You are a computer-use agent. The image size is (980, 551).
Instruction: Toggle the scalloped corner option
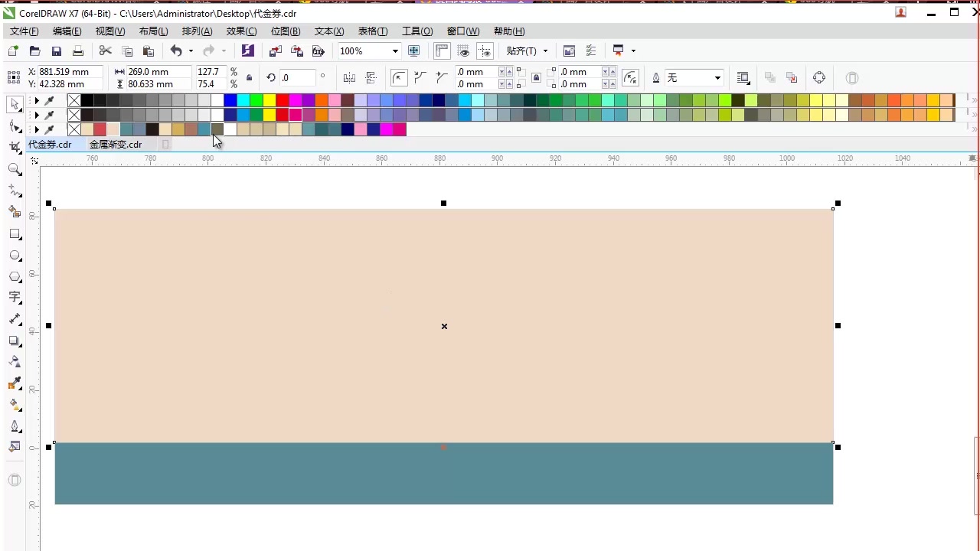click(420, 78)
